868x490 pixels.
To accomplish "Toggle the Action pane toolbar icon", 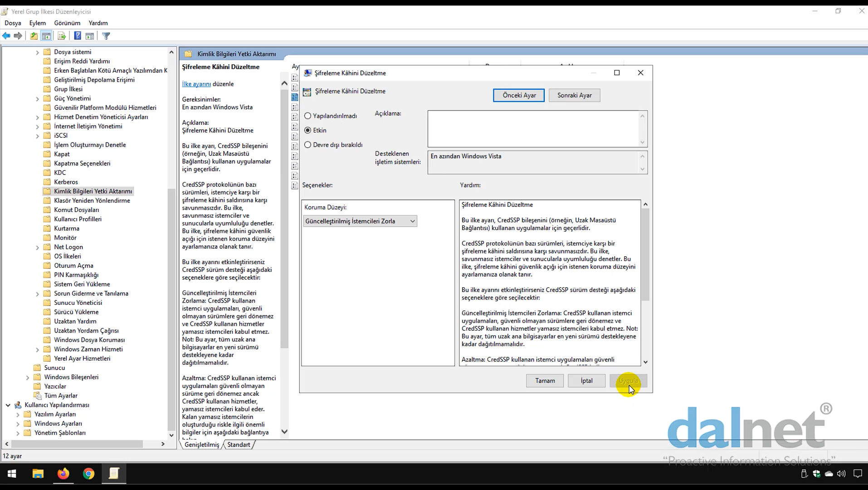I will click(x=90, y=36).
